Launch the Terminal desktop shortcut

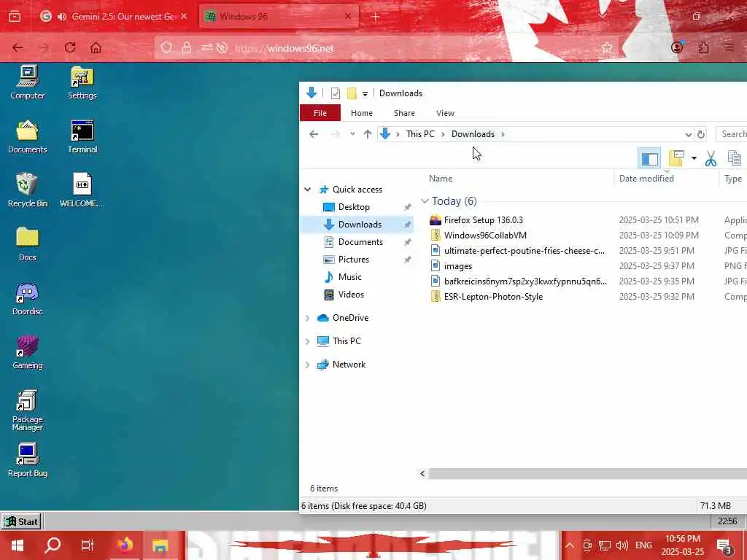(x=82, y=136)
